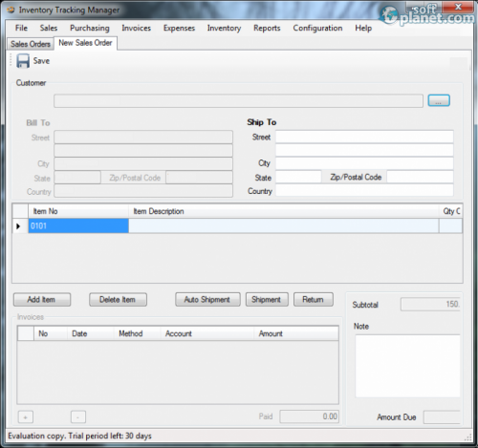Viewport: 478px width, 448px height.
Task: Click the Bill To Country field
Action: (143, 191)
